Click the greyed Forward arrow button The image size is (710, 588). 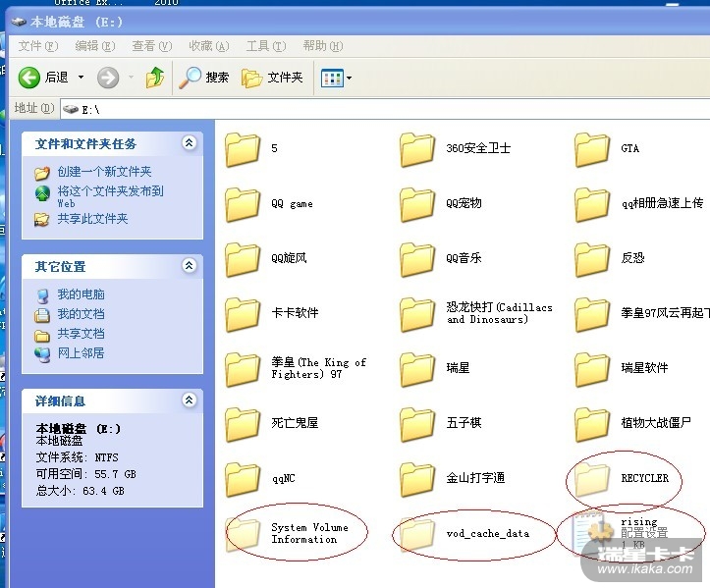click(x=108, y=78)
